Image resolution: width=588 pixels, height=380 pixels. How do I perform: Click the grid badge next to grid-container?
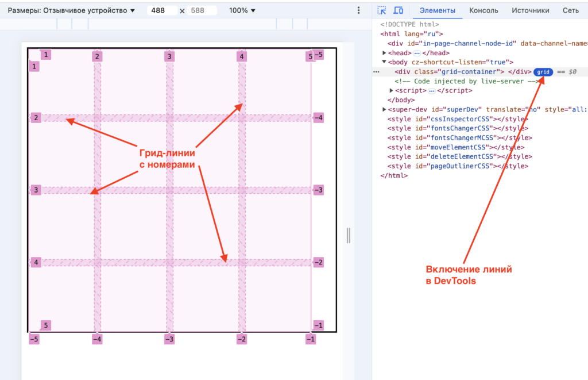[543, 71]
